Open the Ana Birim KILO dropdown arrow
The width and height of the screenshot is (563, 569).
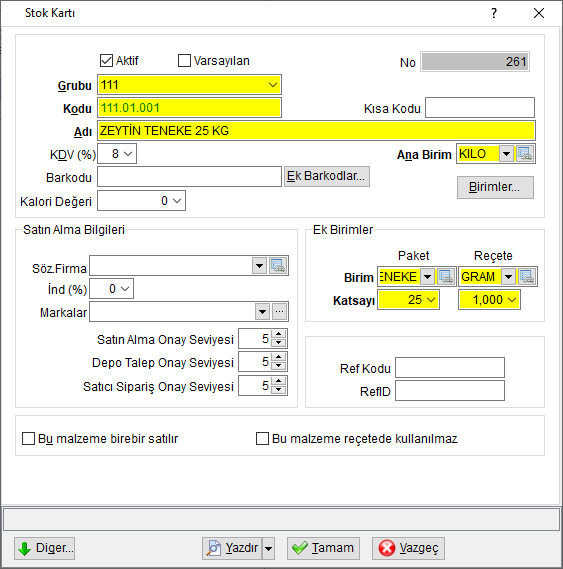click(506, 154)
